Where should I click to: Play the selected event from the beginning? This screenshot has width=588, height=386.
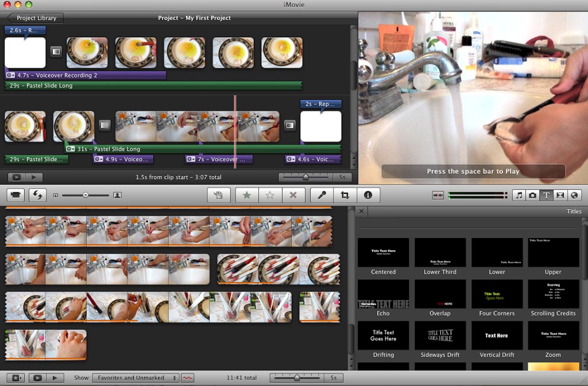(x=55, y=378)
